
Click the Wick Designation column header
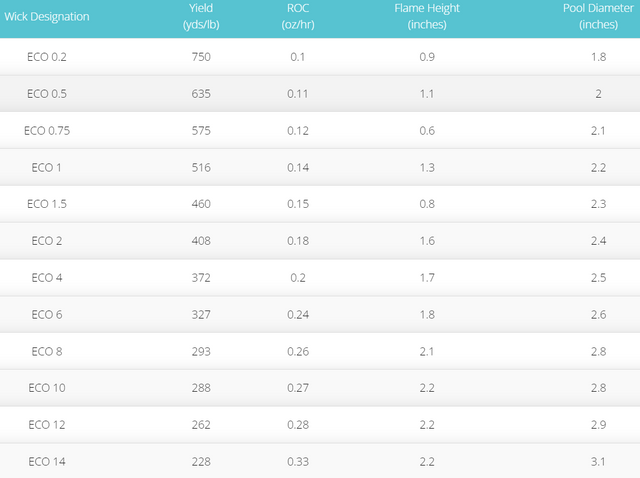coord(47,16)
